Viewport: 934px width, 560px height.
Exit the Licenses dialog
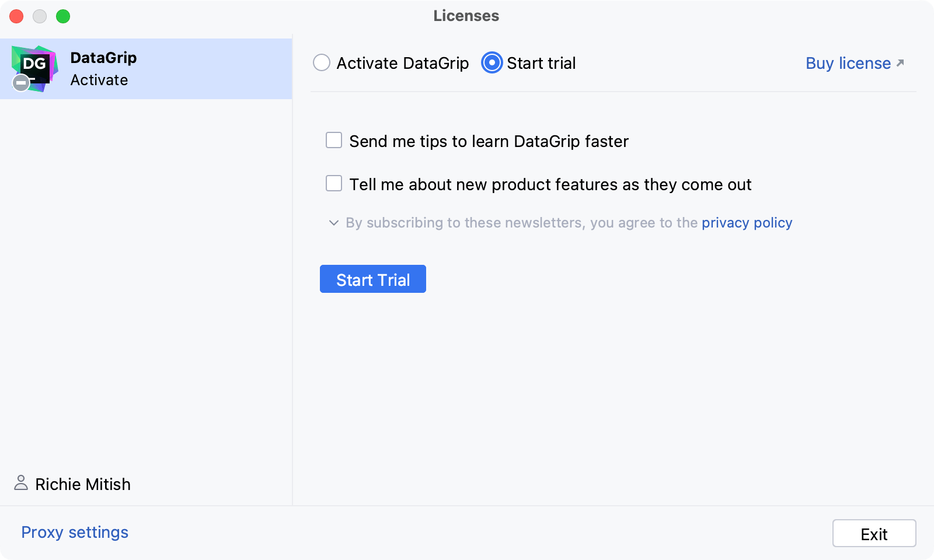(874, 533)
